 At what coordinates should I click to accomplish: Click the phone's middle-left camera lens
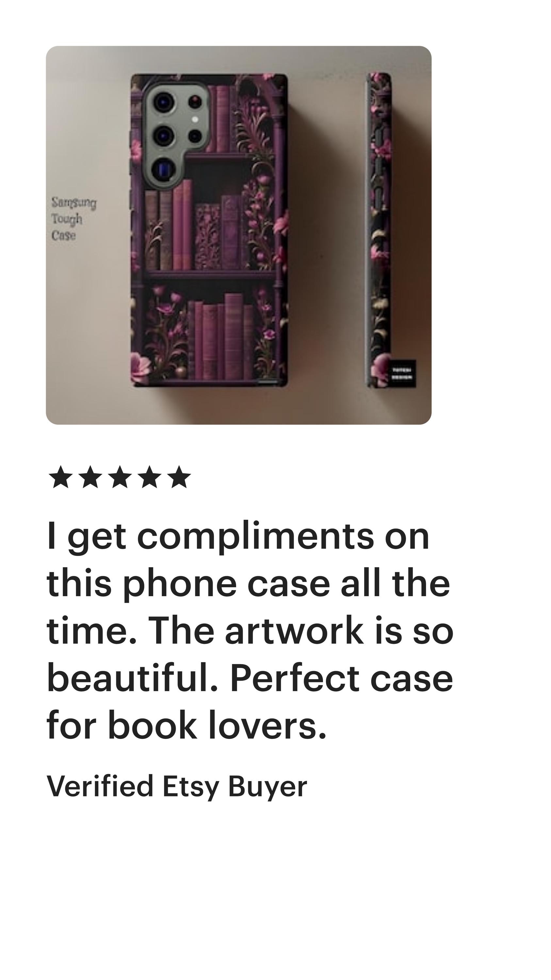(164, 135)
